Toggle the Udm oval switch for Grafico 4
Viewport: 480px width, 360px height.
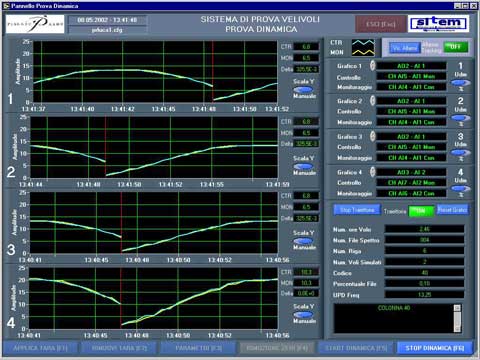(x=461, y=189)
